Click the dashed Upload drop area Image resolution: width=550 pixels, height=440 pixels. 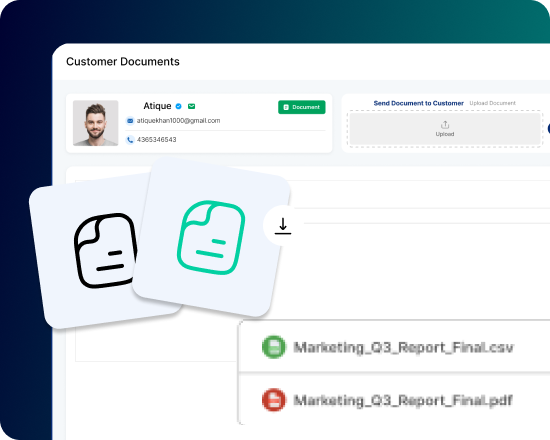point(445,129)
